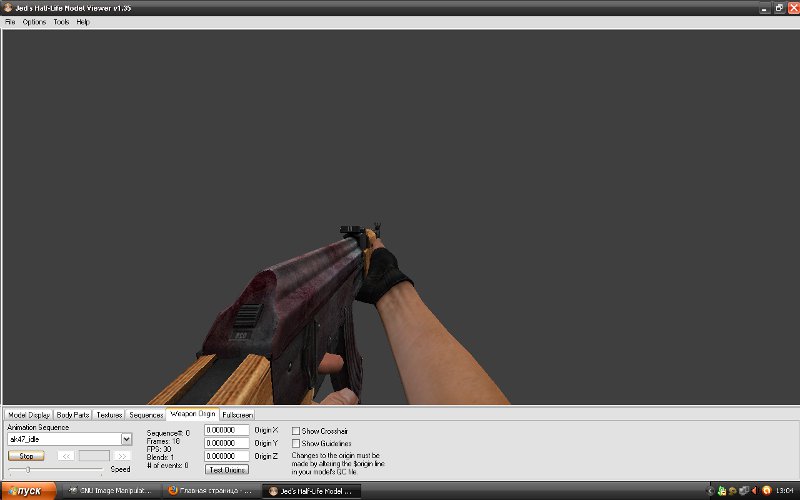Step to next frame with >> button
800x500 pixels.
(x=122, y=456)
